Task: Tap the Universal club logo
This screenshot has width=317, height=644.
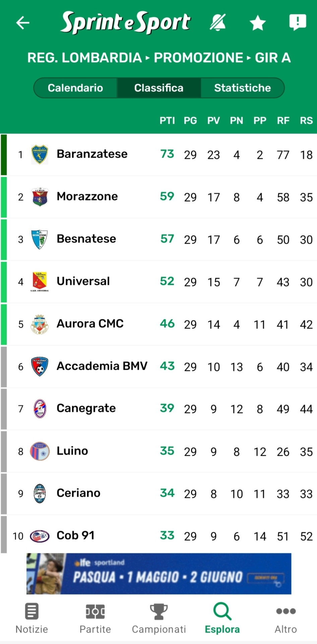Action: coord(40,281)
